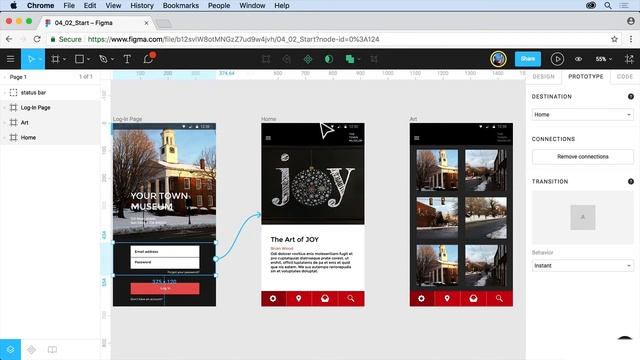Open the Team Library book icon
The height and width of the screenshot is (360, 640).
pos(52,349)
